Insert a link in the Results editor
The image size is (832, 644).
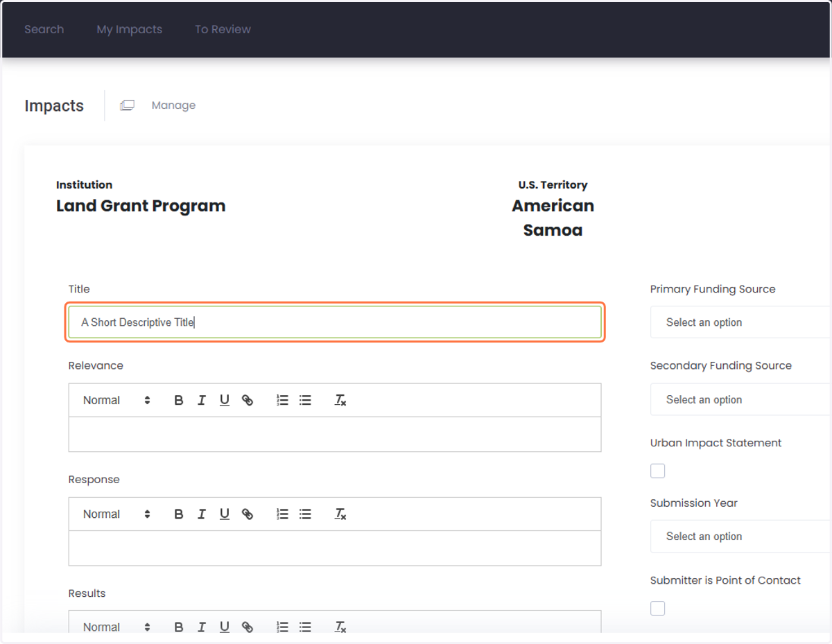click(248, 627)
